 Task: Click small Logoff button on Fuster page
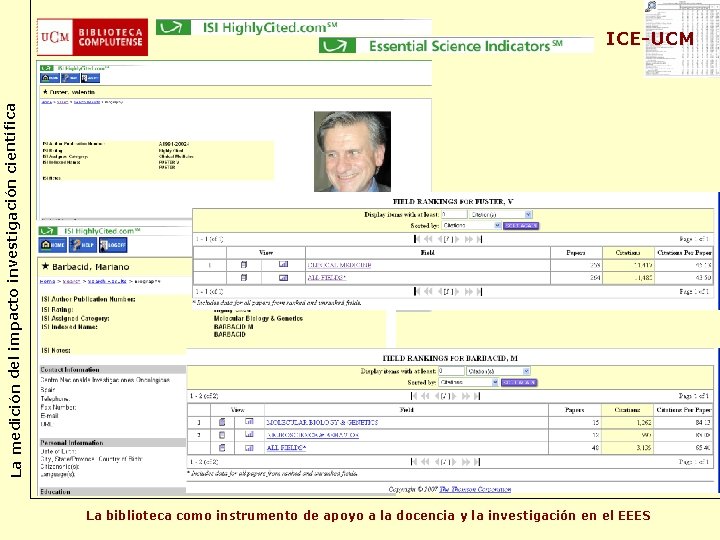click(x=90, y=78)
